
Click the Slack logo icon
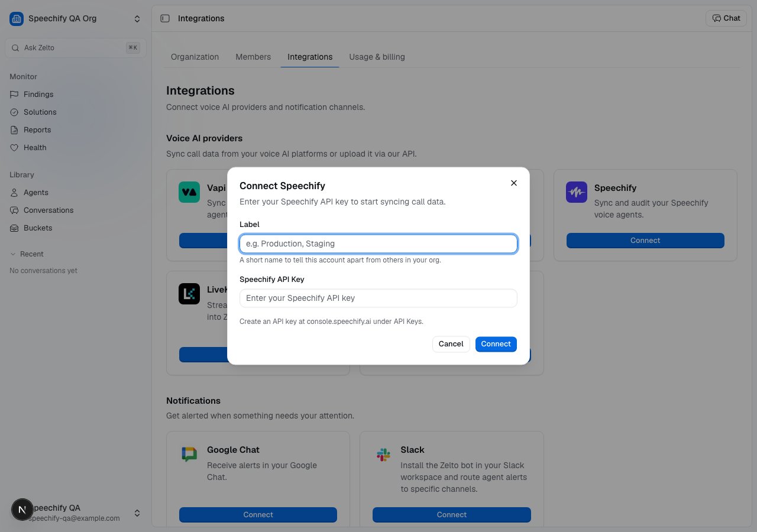click(x=383, y=455)
